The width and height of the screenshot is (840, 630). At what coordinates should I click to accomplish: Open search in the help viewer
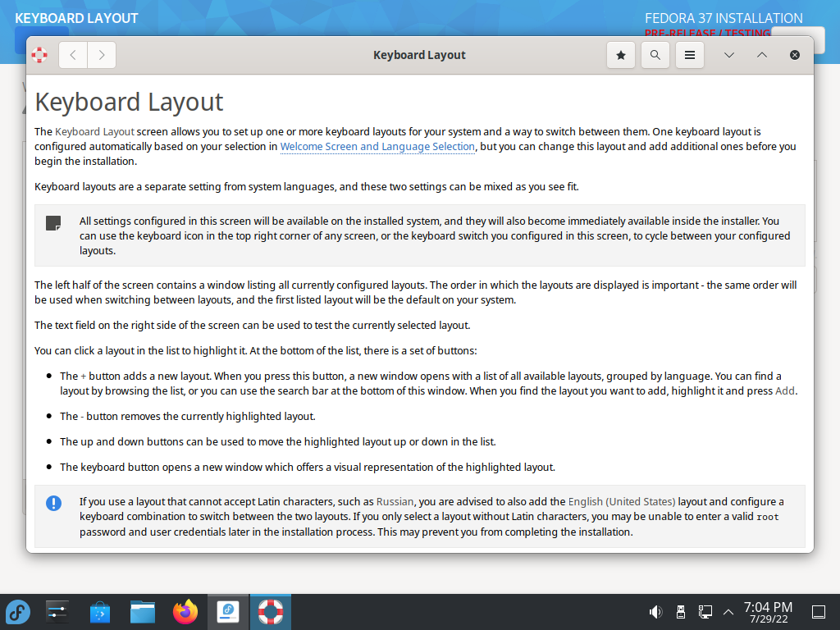tap(655, 55)
